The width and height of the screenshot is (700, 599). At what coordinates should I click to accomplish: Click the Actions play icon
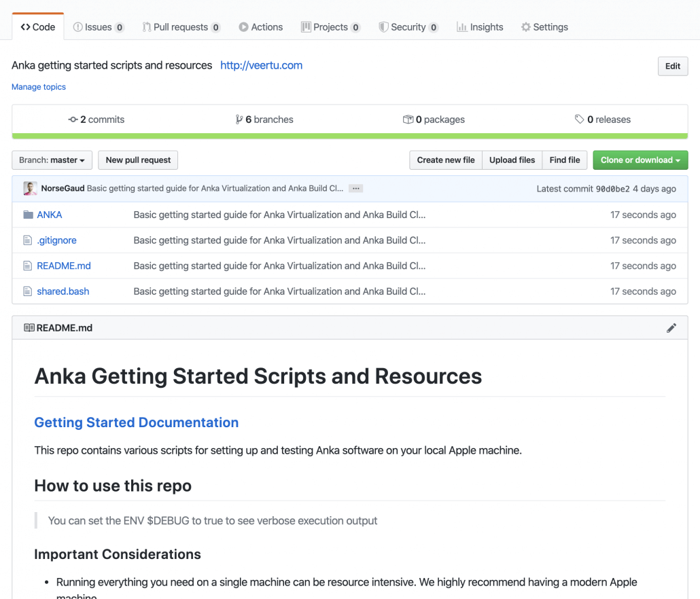[243, 26]
